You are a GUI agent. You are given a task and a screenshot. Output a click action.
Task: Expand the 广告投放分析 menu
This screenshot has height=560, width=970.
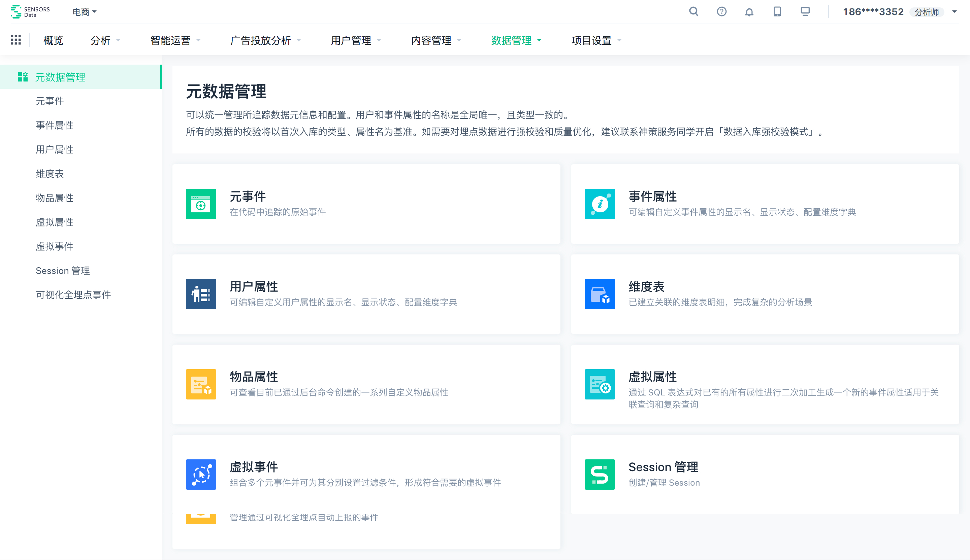[x=266, y=40]
